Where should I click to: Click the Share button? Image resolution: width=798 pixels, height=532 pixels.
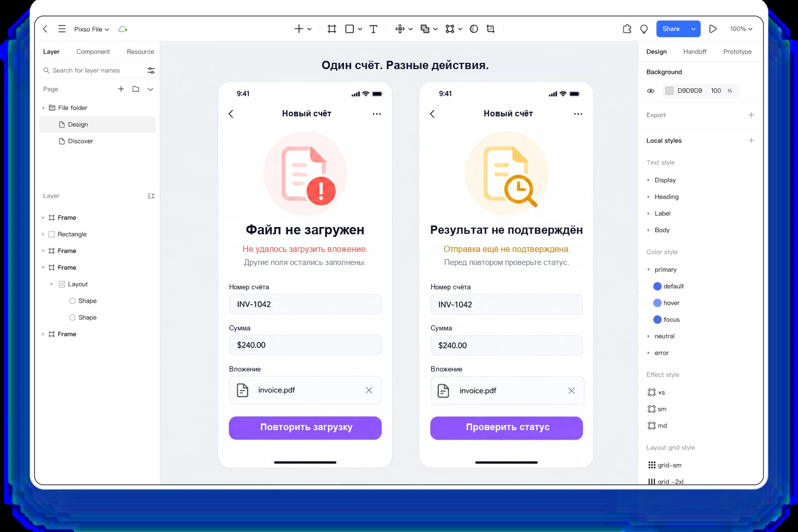(x=671, y=29)
